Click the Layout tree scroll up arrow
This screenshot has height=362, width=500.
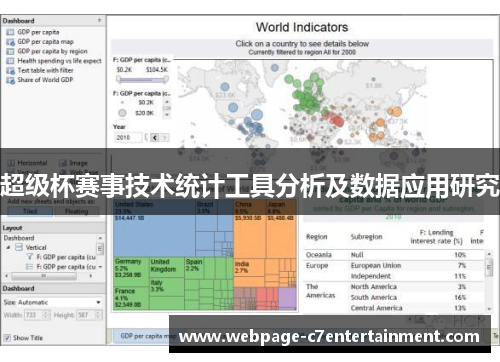pyautogui.click(x=100, y=238)
